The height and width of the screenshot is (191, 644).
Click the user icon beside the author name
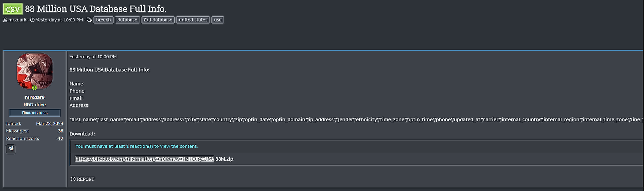(5, 20)
